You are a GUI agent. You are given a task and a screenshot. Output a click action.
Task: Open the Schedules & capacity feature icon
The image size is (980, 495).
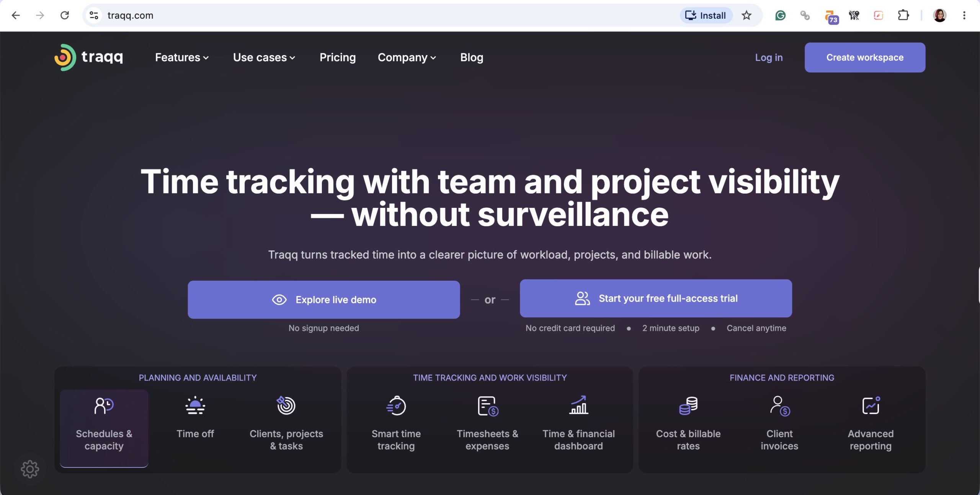[x=104, y=405]
